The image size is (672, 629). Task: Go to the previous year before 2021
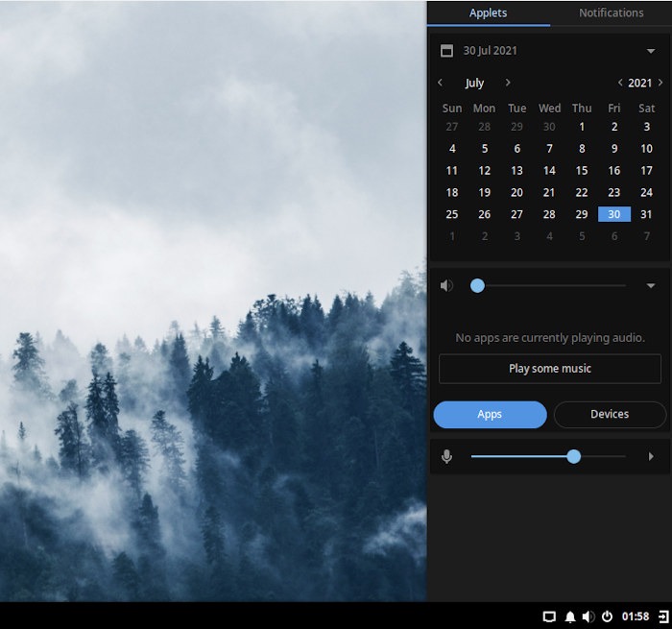(620, 83)
